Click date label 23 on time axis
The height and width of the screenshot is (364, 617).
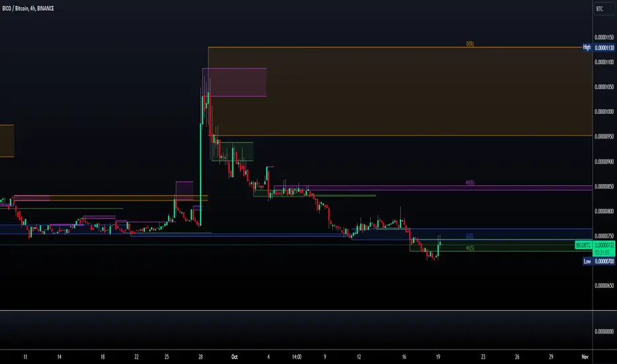[483, 357]
